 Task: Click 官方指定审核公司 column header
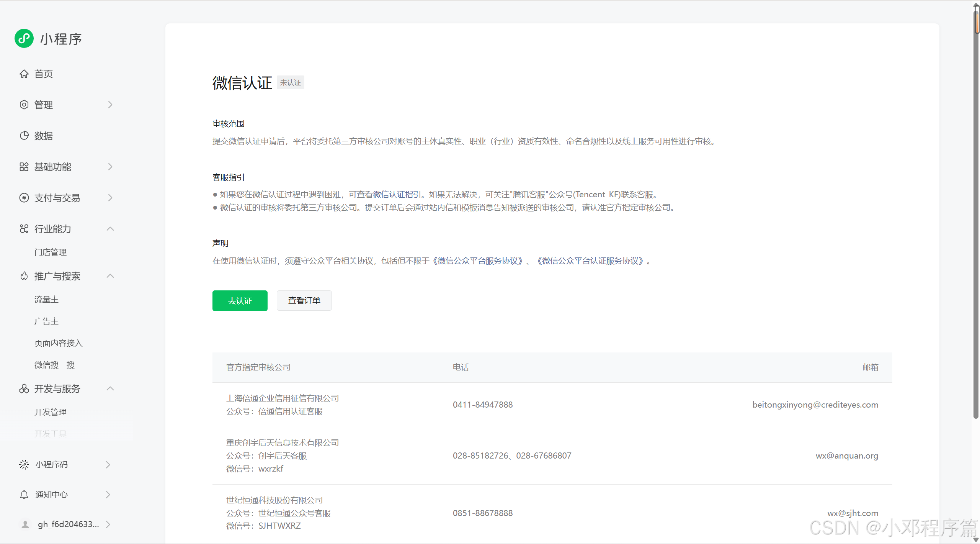click(258, 367)
